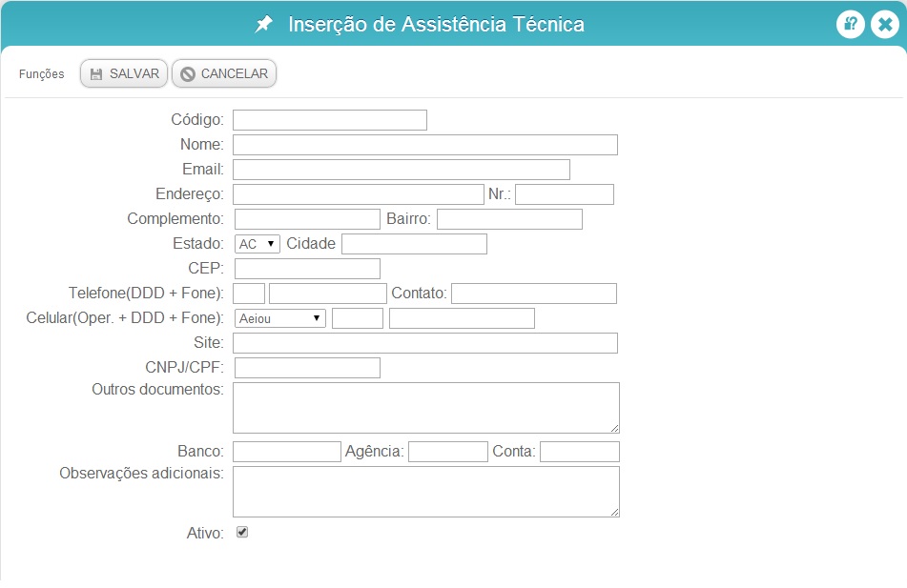907x588 pixels.
Task: Click the CANCELAR button
Action: tap(224, 73)
